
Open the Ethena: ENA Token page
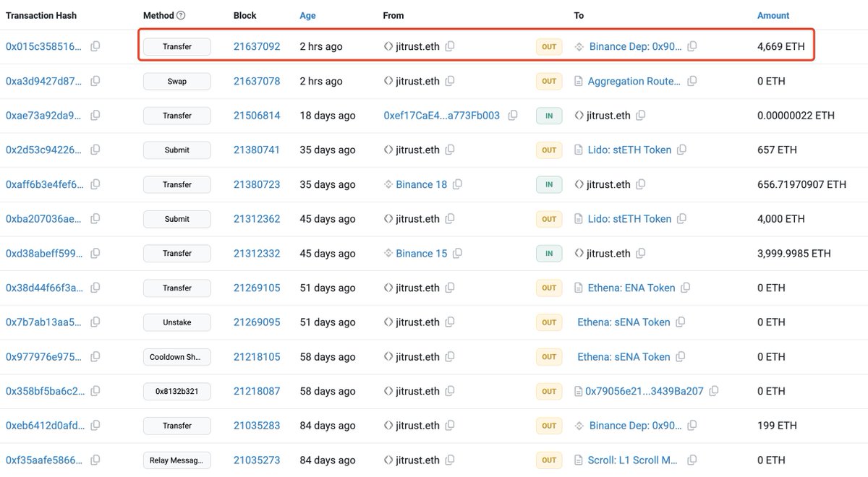[x=631, y=288]
